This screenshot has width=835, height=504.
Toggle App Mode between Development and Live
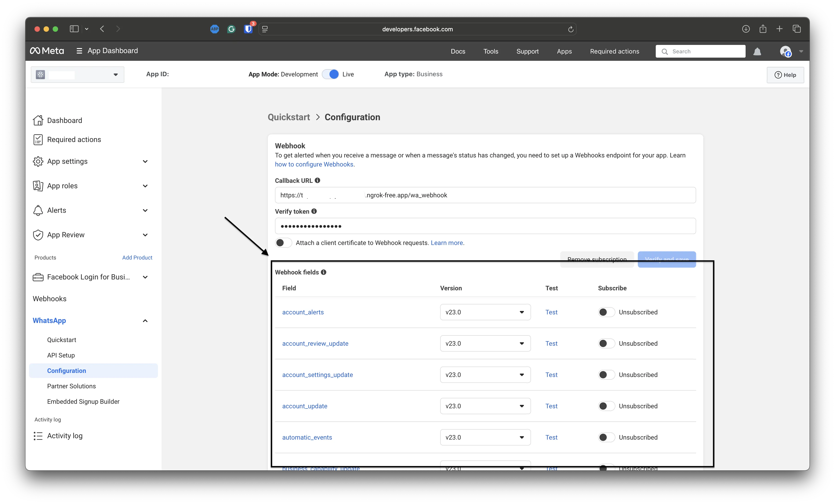pyautogui.click(x=330, y=74)
